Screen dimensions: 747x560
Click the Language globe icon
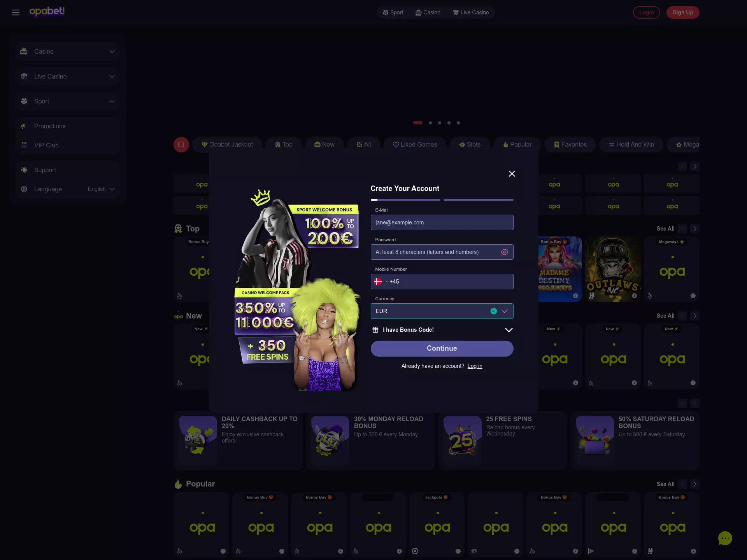tap(24, 189)
